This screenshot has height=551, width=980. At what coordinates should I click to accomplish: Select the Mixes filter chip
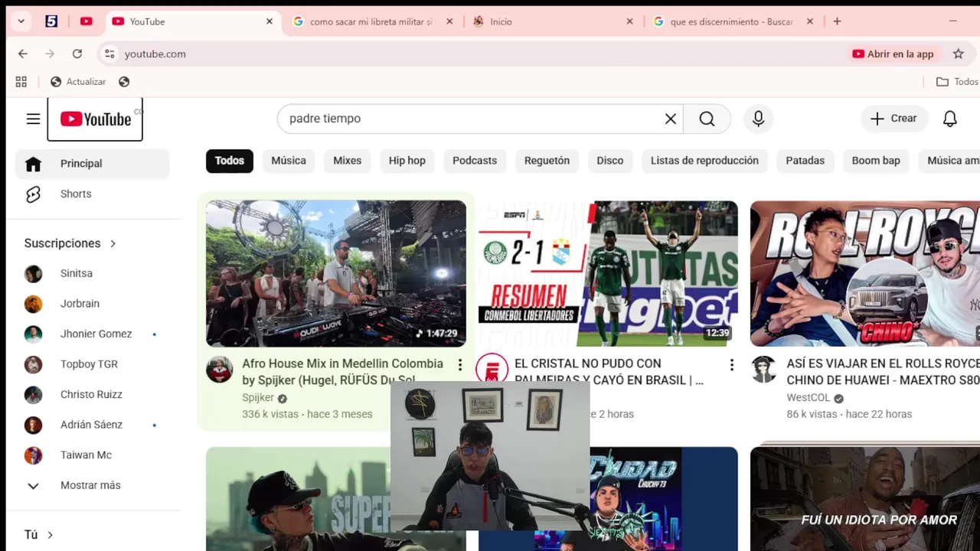point(347,161)
